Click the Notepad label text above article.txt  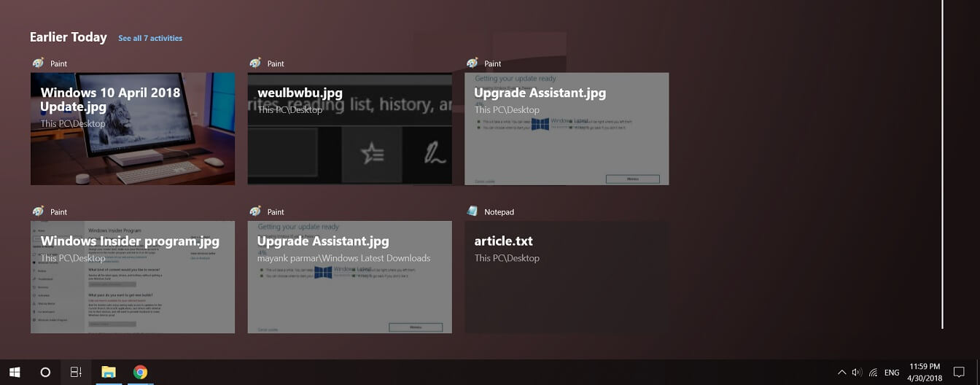(x=499, y=212)
